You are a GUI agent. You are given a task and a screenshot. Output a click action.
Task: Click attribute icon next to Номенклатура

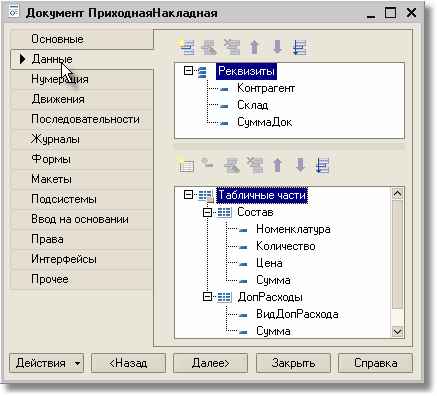coord(243,230)
